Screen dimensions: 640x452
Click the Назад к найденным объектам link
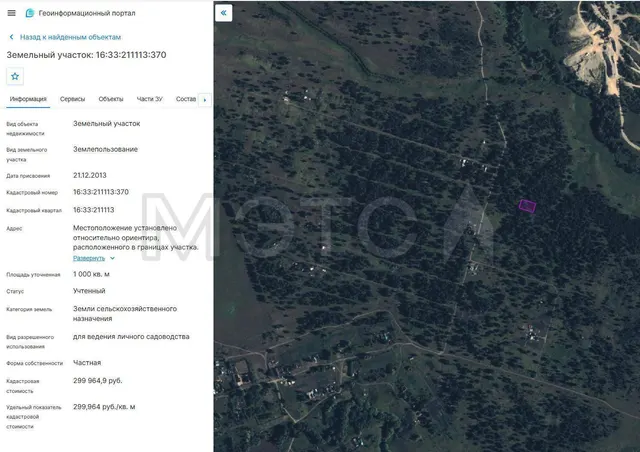coord(70,37)
